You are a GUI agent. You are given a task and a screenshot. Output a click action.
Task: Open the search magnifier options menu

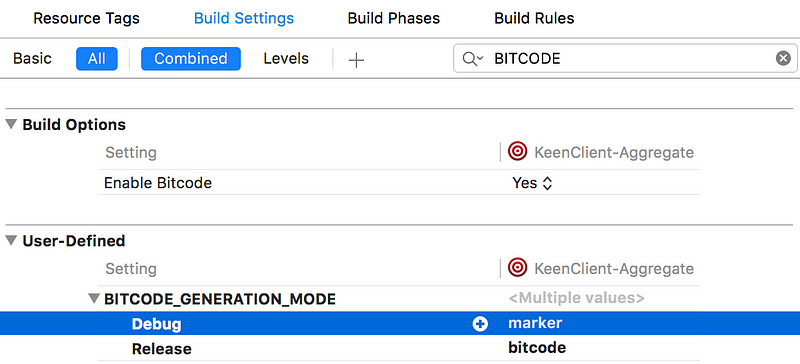(473, 58)
